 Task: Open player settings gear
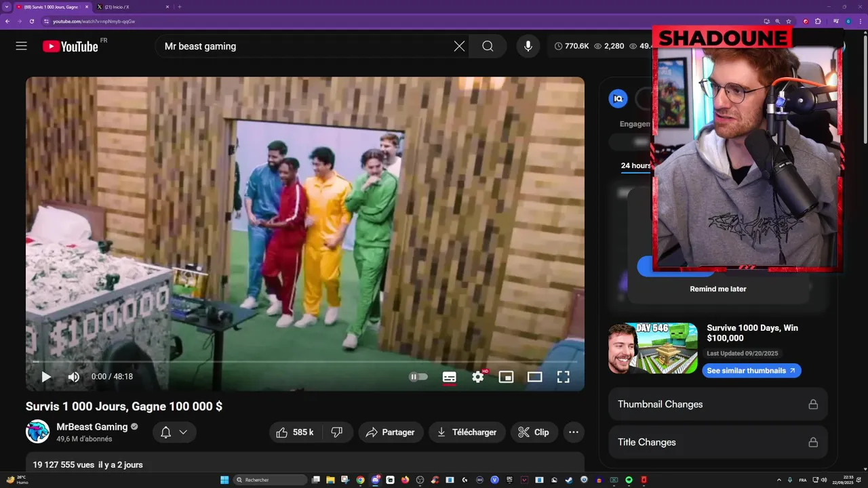click(x=478, y=377)
